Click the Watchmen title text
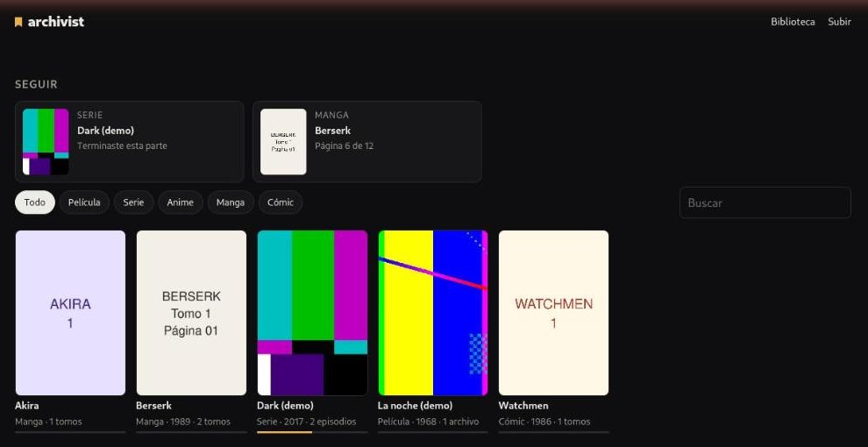The width and height of the screenshot is (868, 447). point(523,406)
